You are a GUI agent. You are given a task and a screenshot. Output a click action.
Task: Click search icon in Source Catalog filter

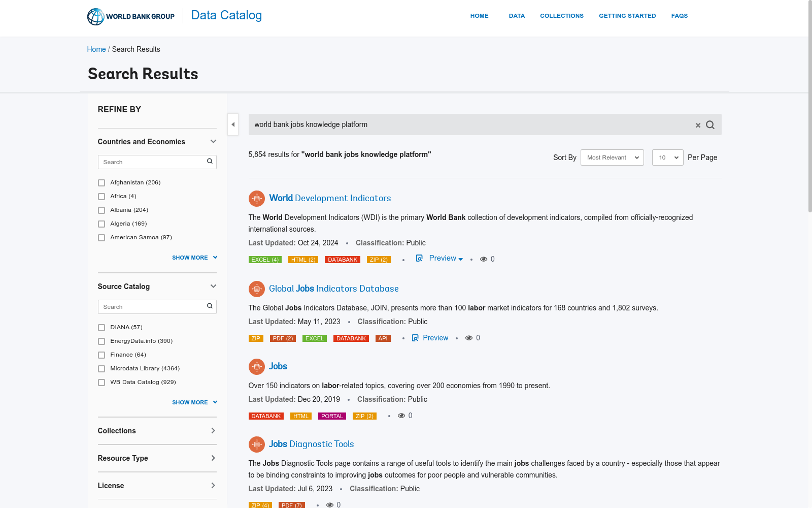point(210,306)
